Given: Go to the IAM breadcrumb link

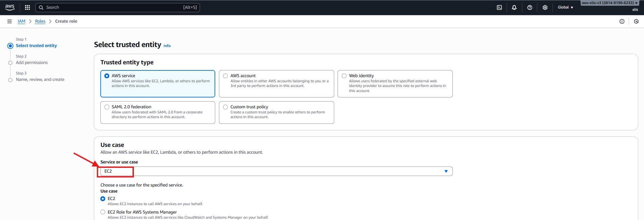Looking at the screenshot, I should tap(21, 21).
